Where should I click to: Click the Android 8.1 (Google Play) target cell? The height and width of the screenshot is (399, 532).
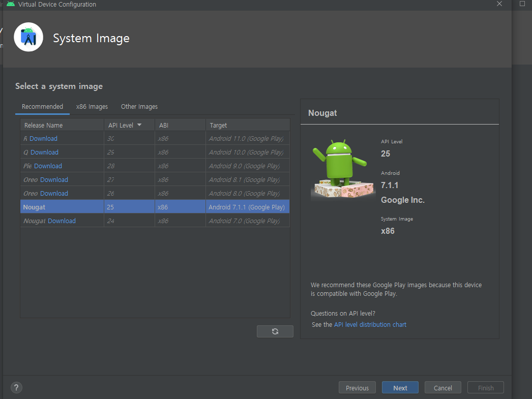(x=248, y=179)
